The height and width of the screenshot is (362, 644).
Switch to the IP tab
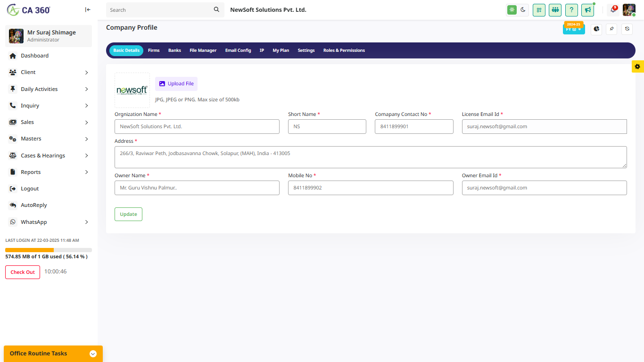tap(262, 50)
